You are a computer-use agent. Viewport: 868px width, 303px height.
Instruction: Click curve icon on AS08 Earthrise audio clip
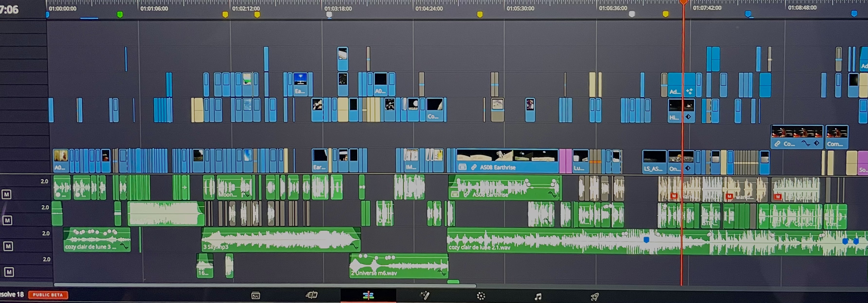click(x=552, y=195)
